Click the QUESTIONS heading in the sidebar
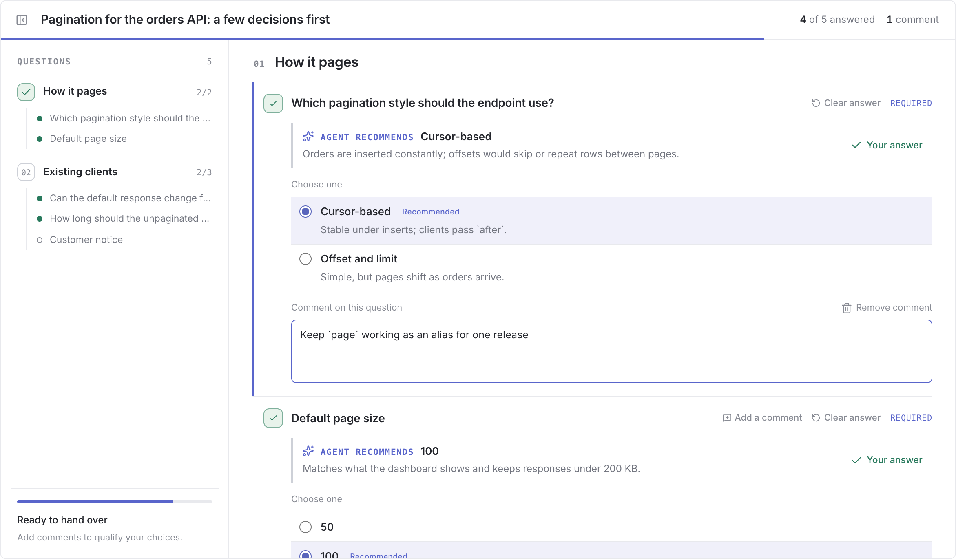Image resolution: width=956 pixels, height=560 pixels. (x=44, y=62)
